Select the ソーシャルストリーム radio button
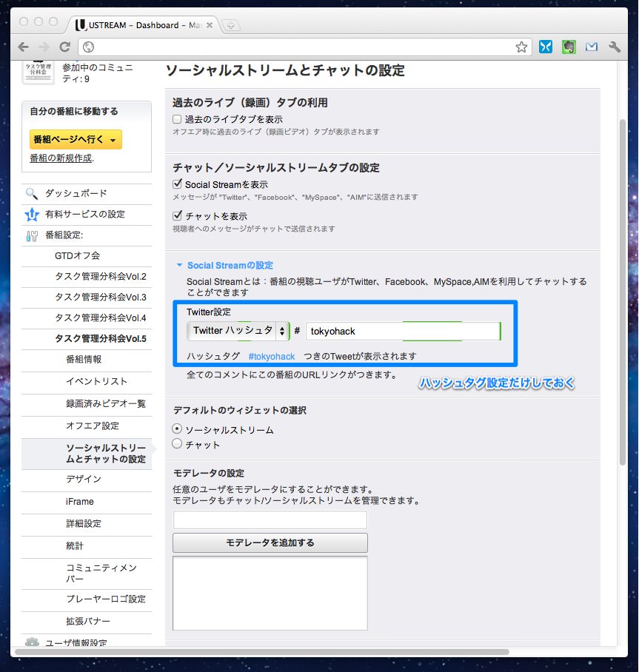 click(x=177, y=429)
